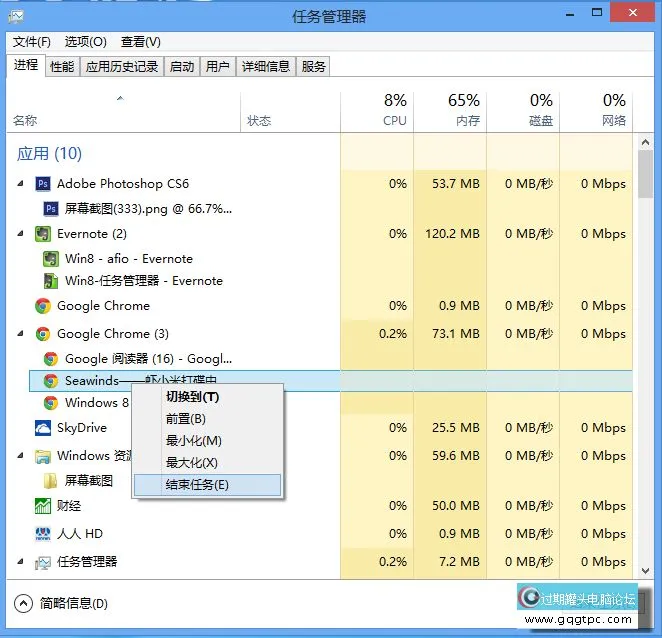Screen dimensions: 662x638
Task: Click the icon beside Win8 - afio - Evernote
Action: pos(51,258)
